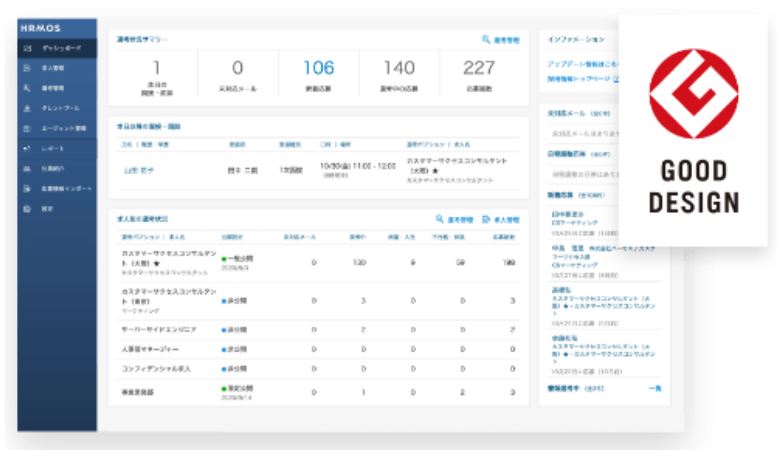This screenshot has width=777, height=450.
Task: Click the 未対応メール column header in the jobs table
Action: click(299, 237)
